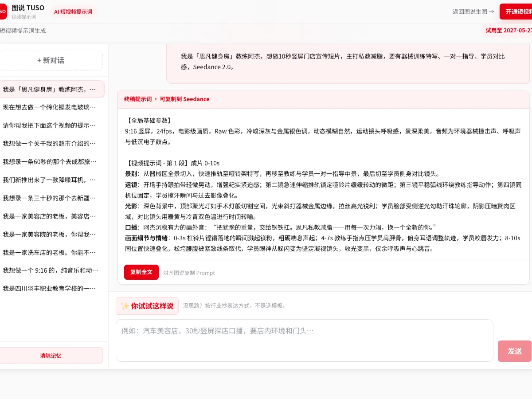The image size is (532, 399).
Task: Click the 短视频提示词生成 page subtitle
Action: point(22,31)
